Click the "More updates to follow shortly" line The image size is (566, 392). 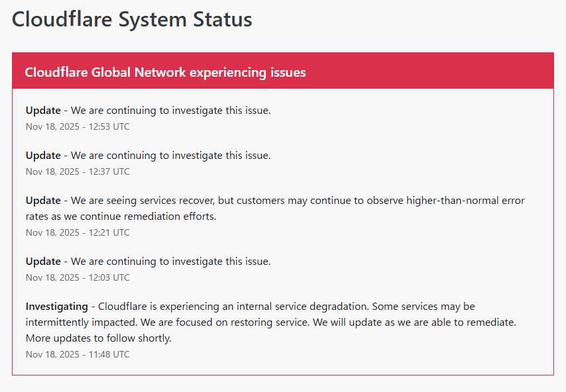pyautogui.click(x=98, y=338)
